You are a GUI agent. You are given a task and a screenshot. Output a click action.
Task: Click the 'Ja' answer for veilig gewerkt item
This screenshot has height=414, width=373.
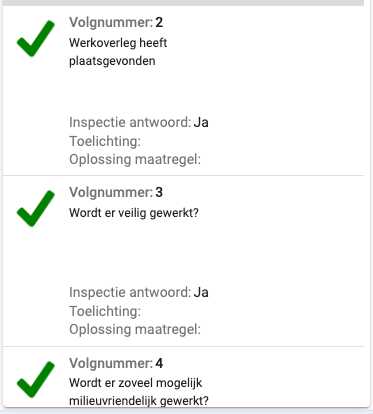coord(201,292)
